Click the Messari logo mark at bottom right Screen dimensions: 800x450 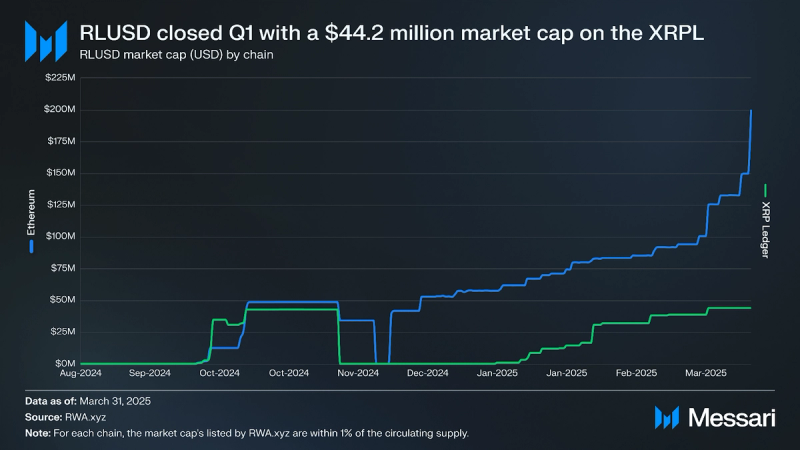tap(667, 418)
